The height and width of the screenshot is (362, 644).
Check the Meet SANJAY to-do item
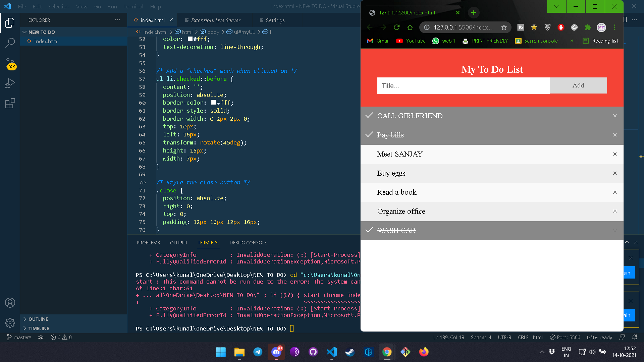point(400,154)
